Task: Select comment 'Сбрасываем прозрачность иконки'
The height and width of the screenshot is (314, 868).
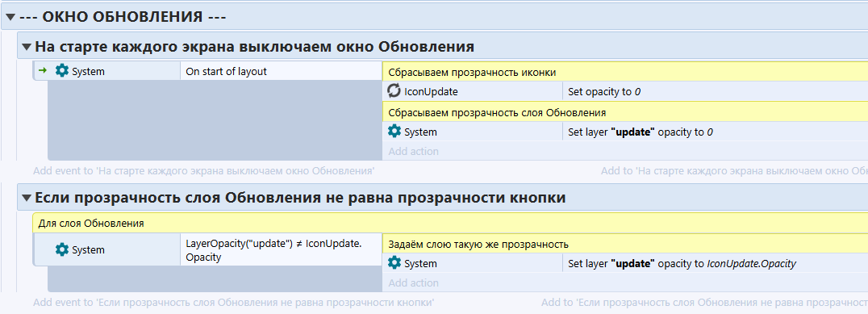Action: click(625, 72)
